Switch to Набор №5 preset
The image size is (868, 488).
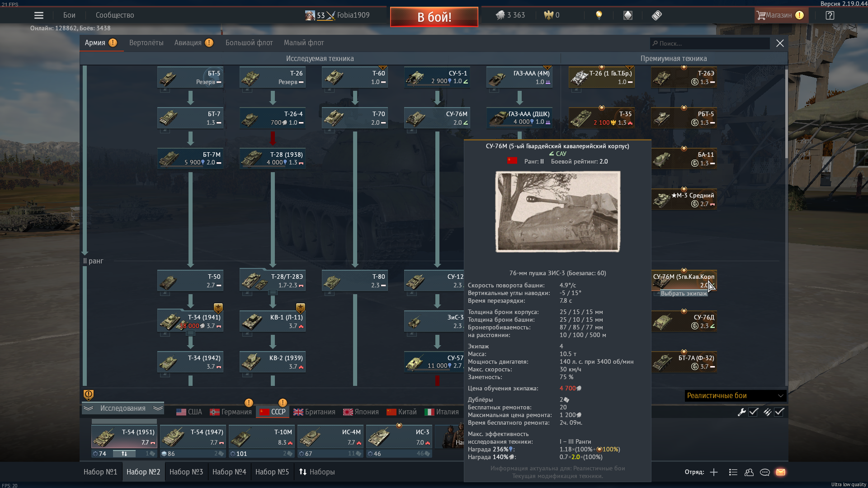pyautogui.click(x=272, y=472)
